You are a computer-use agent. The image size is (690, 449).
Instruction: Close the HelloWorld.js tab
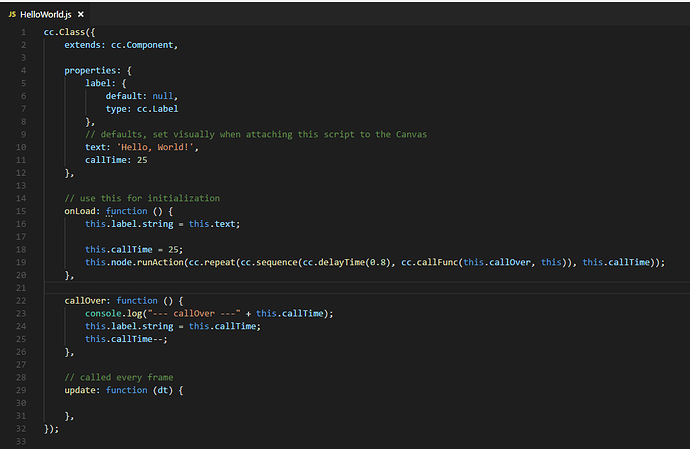click(x=80, y=14)
